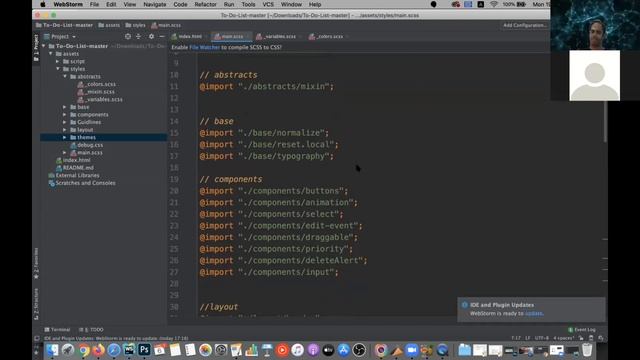Open the Code menu
The width and height of the screenshot is (640, 360).
point(180,4)
